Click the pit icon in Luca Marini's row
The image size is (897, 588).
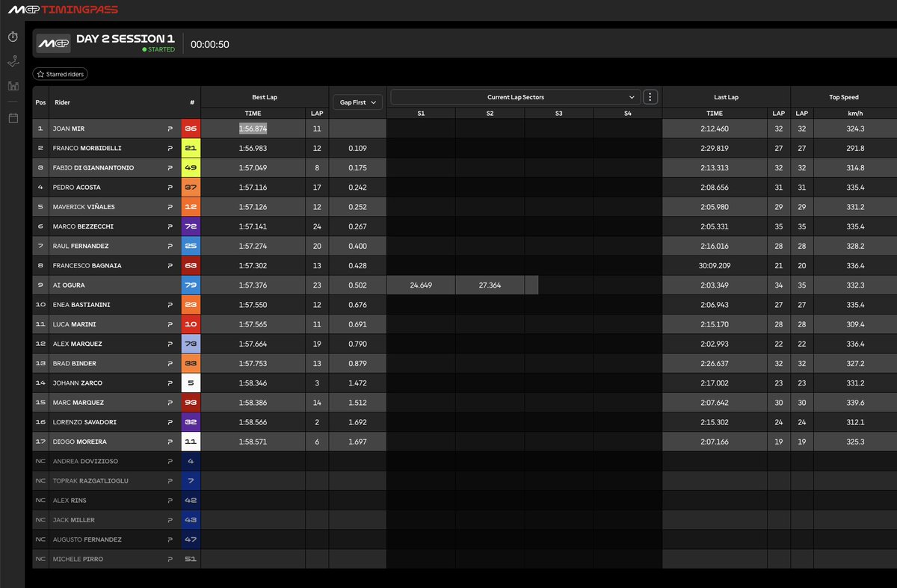(170, 324)
